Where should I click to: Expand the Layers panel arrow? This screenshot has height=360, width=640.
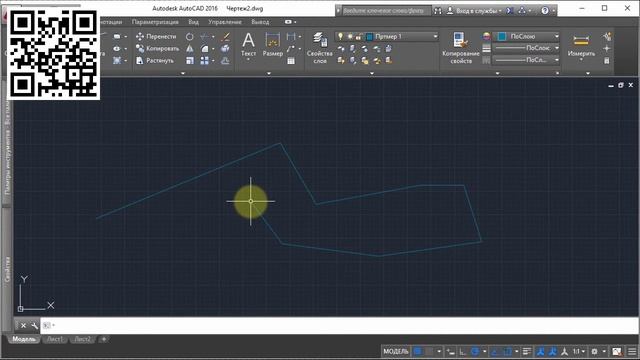click(372, 73)
